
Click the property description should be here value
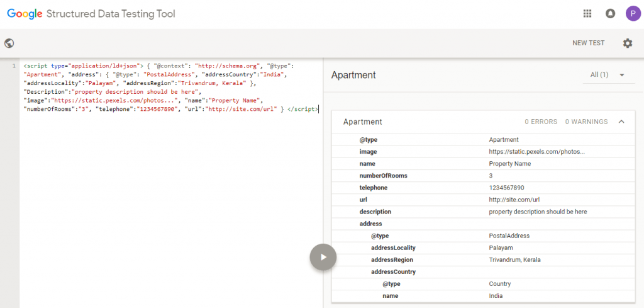(538, 212)
